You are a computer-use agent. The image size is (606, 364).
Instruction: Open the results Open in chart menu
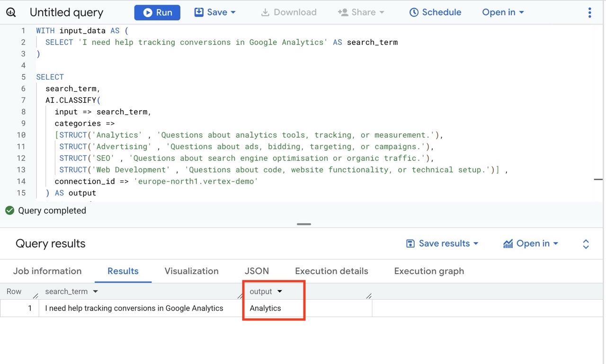coord(531,243)
